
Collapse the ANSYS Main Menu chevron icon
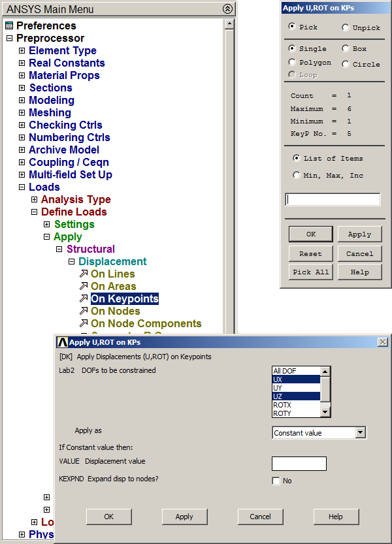click(227, 9)
